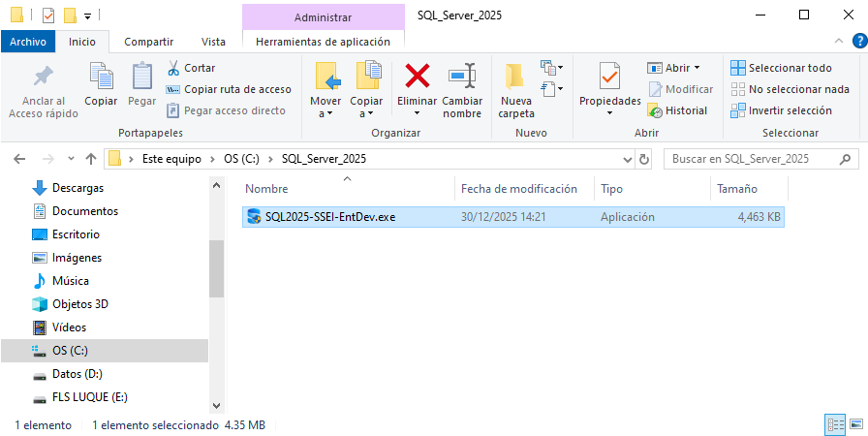Go back with the left arrow
Screen dimensions: 868x436
19,159
